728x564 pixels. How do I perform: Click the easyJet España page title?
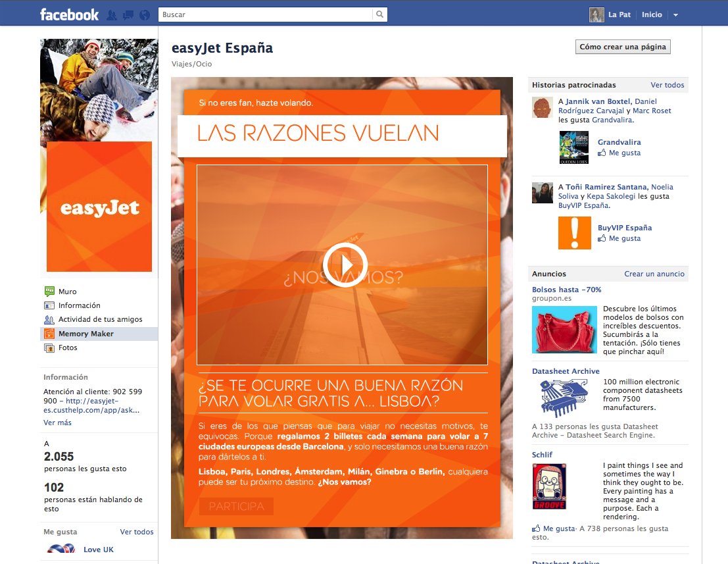222,48
